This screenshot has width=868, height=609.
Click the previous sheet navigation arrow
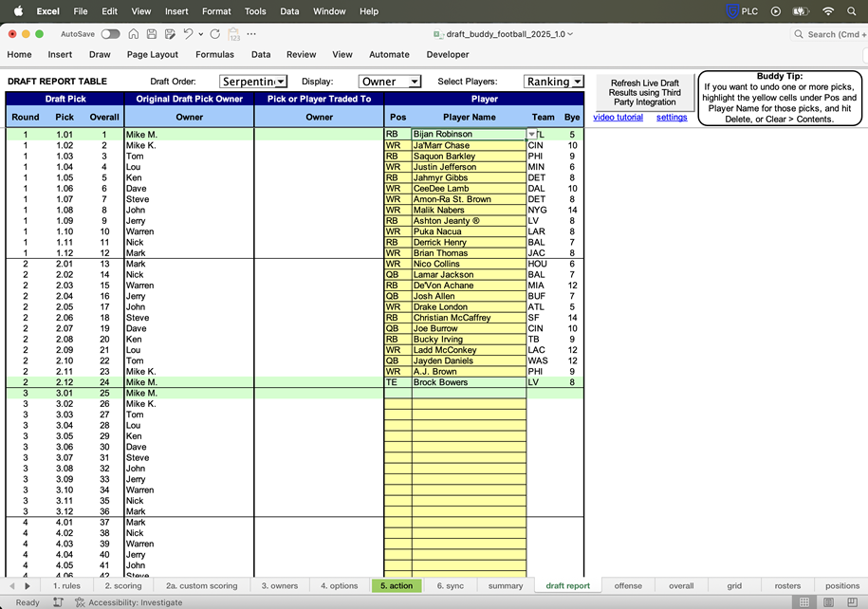[x=11, y=585]
